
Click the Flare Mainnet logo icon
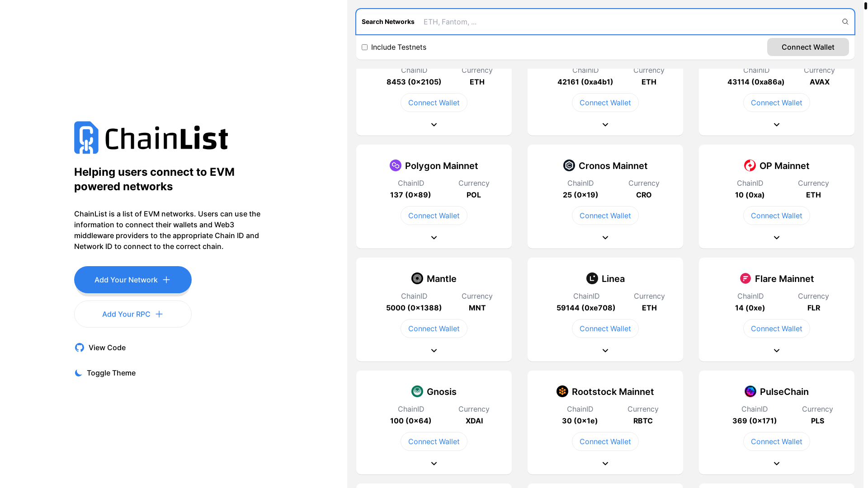click(x=745, y=278)
